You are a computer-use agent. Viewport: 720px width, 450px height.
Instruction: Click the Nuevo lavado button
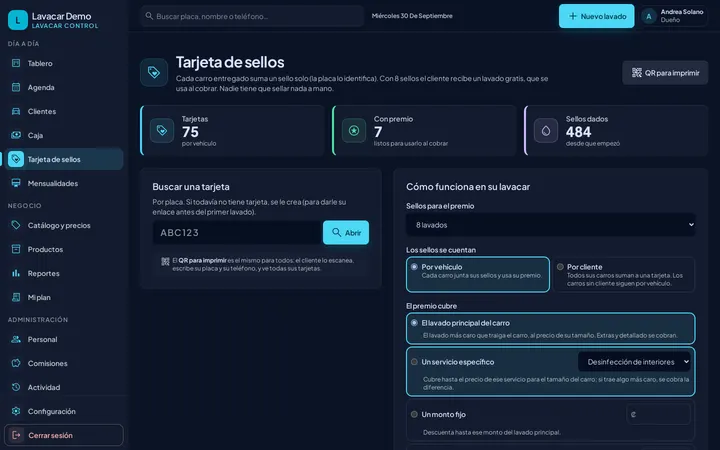tap(596, 16)
